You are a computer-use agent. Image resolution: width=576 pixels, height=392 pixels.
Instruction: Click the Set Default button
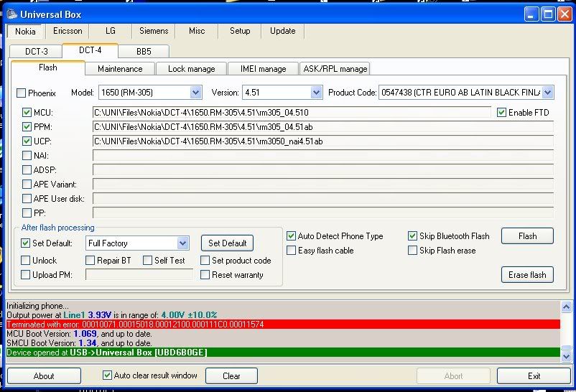pyautogui.click(x=227, y=243)
